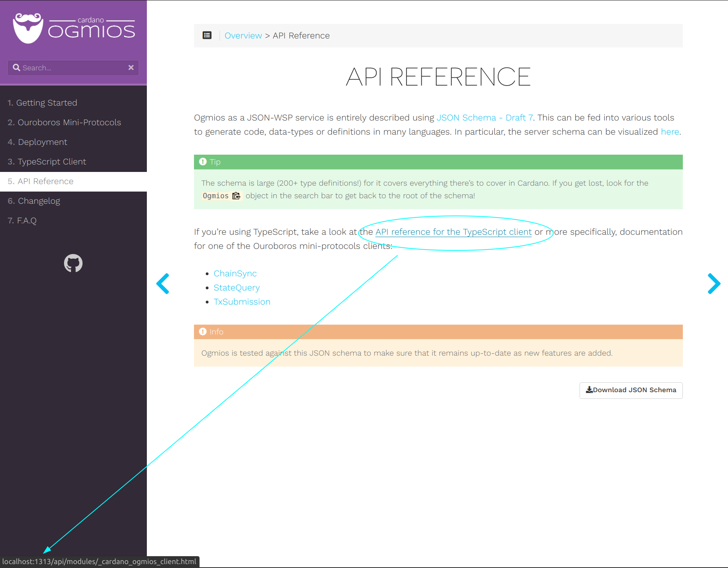Click Download JSON Schema button
Viewport: 728px width, 568px height.
click(x=631, y=390)
